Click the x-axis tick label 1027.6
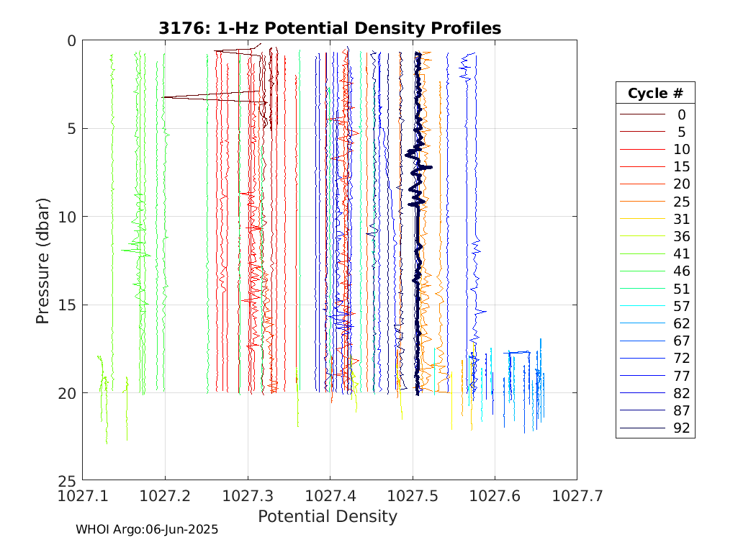 pyautogui.click(x=495, y=495)
